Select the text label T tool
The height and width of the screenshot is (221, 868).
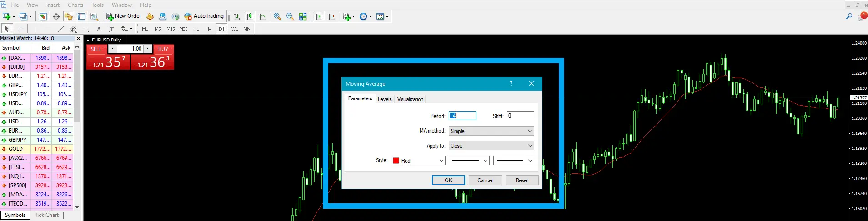click(x=111, y=29)
